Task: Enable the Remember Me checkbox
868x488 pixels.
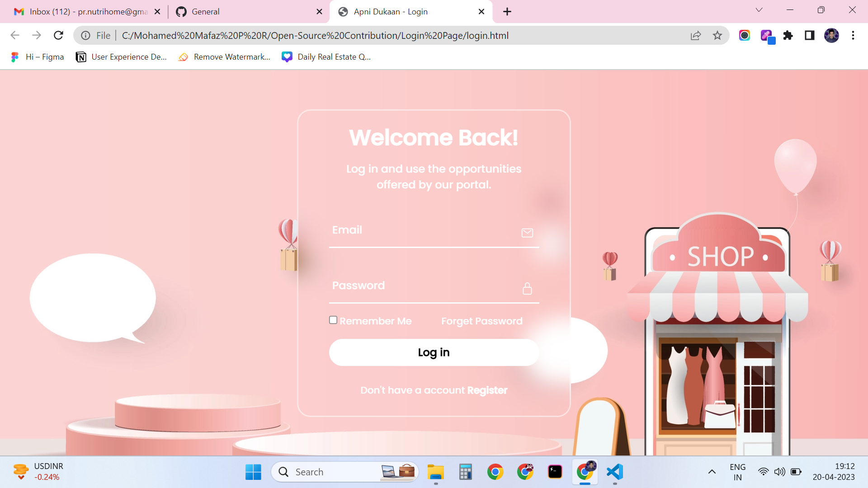Action: coord(334,319)
